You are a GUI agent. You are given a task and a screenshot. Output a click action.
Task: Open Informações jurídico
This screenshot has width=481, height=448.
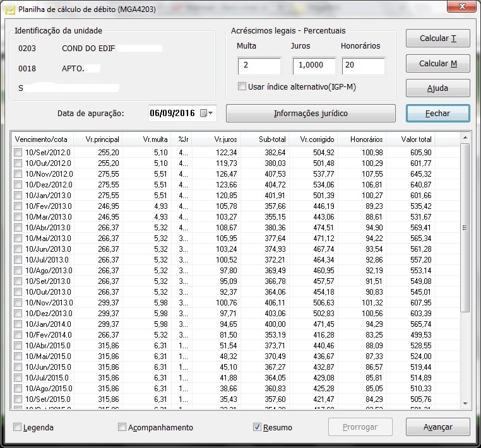pyautogui.click(x=311, y=114)
